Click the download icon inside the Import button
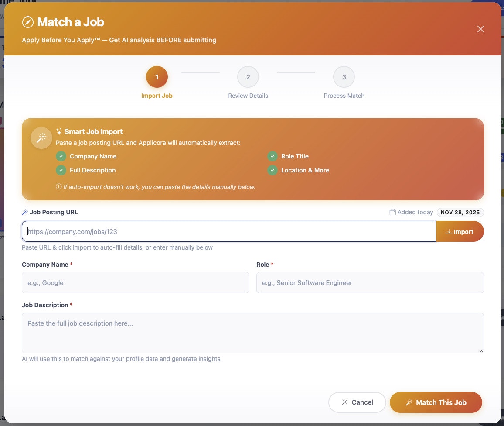Screen dimensions: 504x426 coord(448,232)
